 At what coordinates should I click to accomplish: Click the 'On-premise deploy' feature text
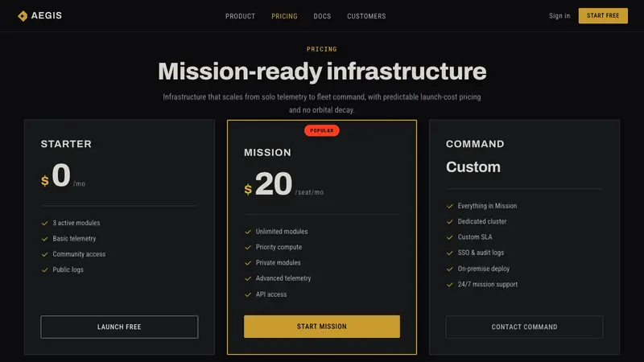[484, 269]
